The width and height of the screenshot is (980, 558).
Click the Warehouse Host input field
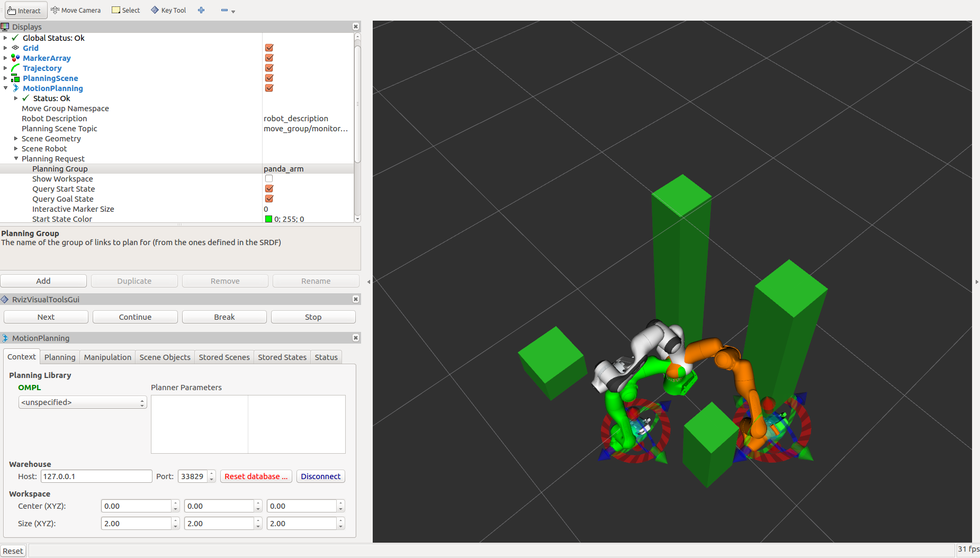coord(96,476)
